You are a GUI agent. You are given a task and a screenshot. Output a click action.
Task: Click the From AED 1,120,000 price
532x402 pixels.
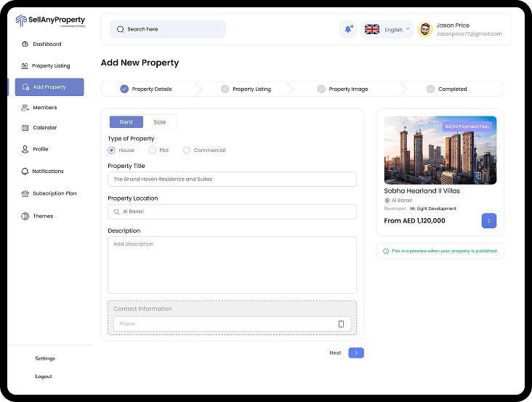pyautogui.click(x=414, y=221)
